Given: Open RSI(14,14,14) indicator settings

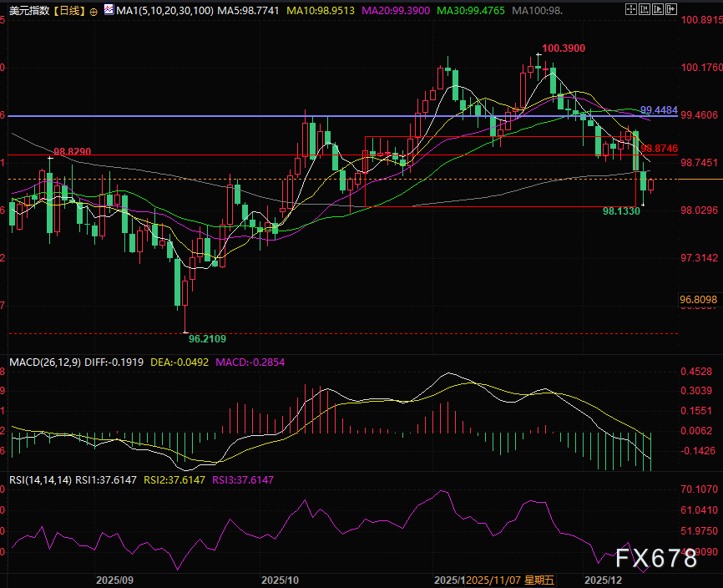Looking at the screenshot, I should click(40, 479).
